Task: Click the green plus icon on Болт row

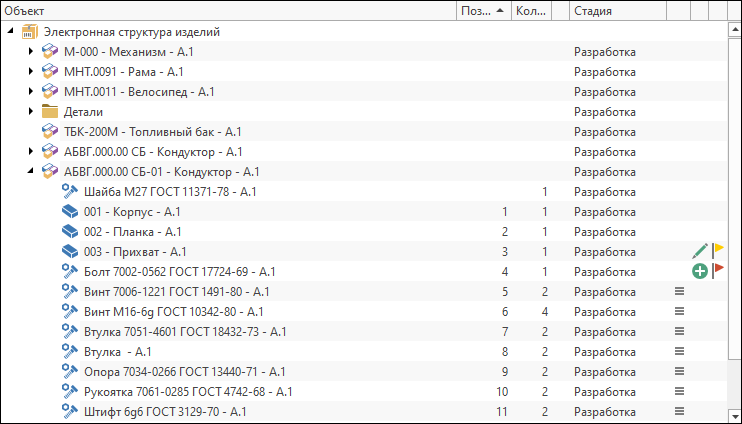Action: [699, 272]
